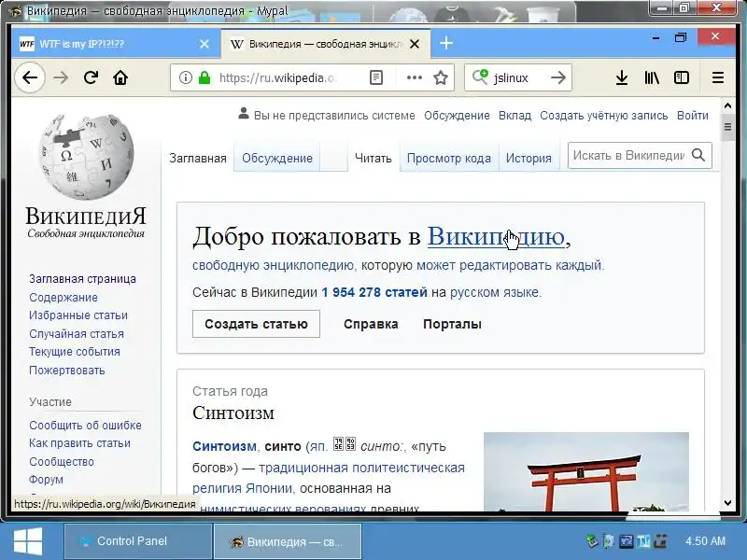Toggle the sidebar panel icon
This screenshot has height=560, width=747.
point(682,77)
